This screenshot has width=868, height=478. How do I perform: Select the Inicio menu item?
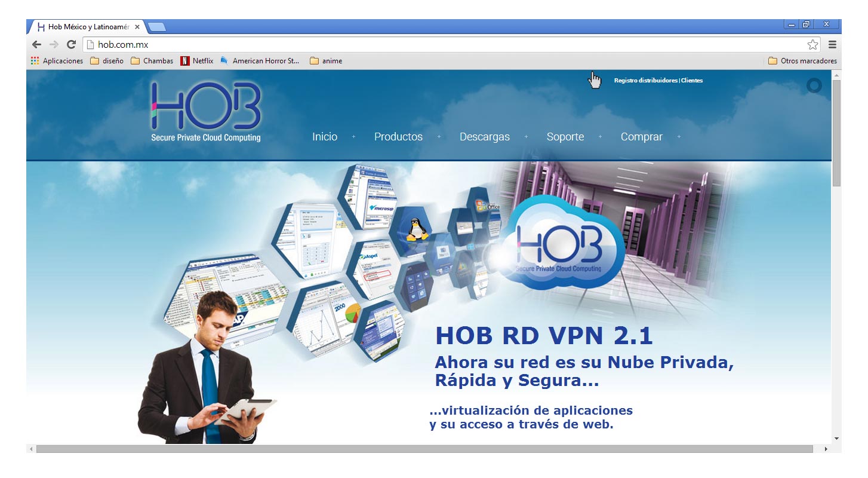click(x=324, y=137)
